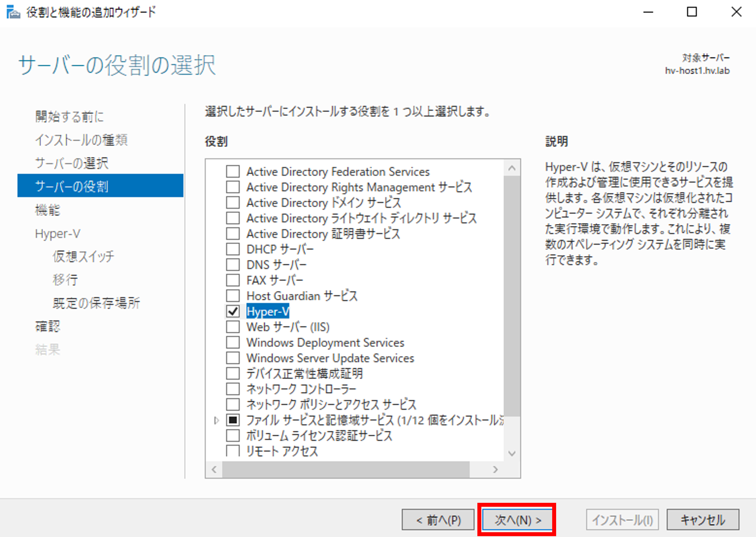Uncheck the Hyper-V role checkbox
This screenshot has width=756, height=537.
point(233,312)
